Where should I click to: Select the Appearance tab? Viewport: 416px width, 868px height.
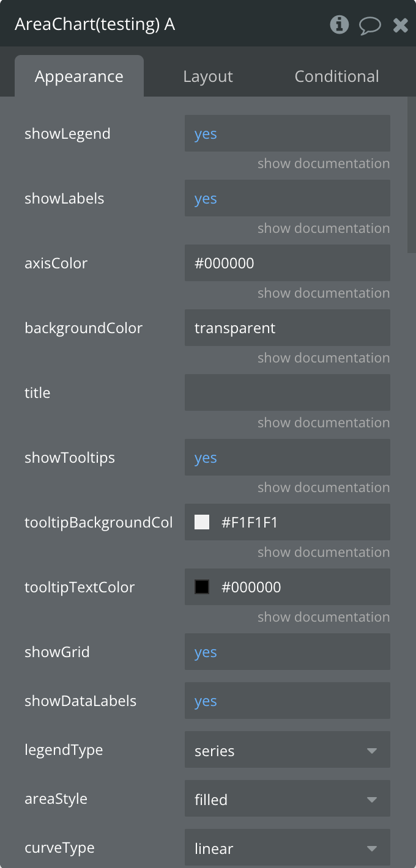pos(79,76)
